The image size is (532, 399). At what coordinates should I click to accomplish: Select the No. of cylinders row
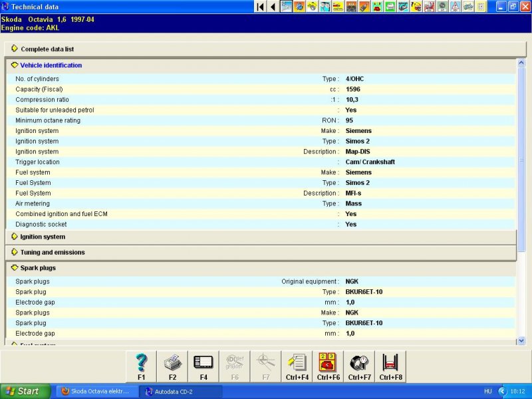coord(261,78)
